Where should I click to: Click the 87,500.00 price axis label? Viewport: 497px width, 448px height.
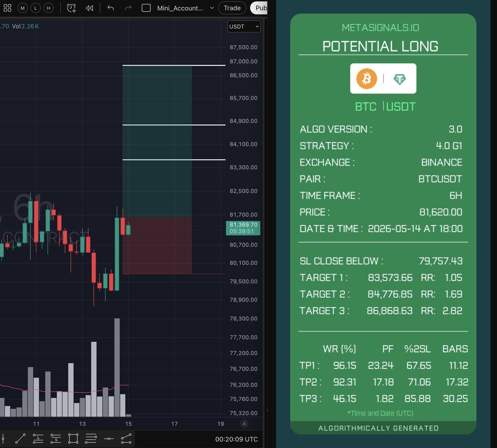(244, 47)
